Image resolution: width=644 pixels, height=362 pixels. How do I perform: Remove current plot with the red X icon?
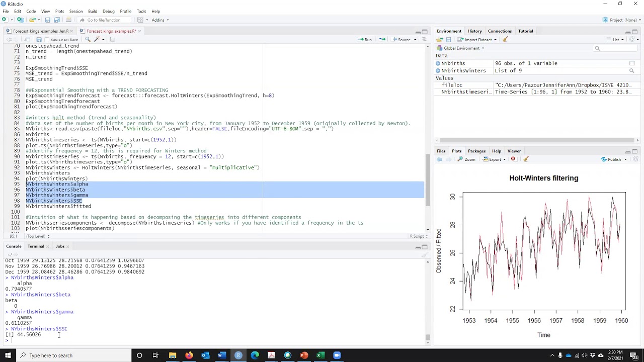click(x=513, y=159)
